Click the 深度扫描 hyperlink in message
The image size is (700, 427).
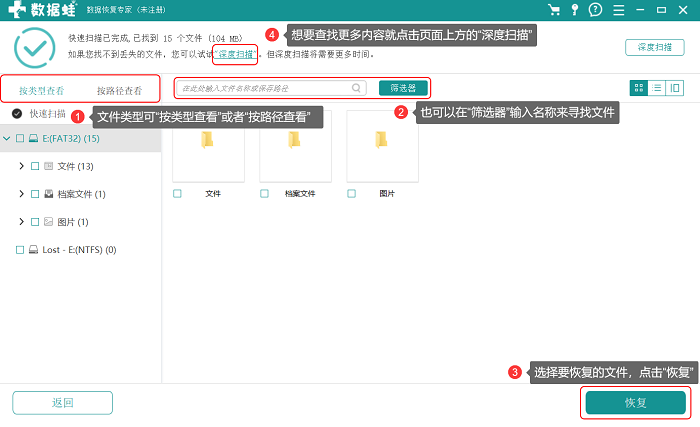pos(235,54)
